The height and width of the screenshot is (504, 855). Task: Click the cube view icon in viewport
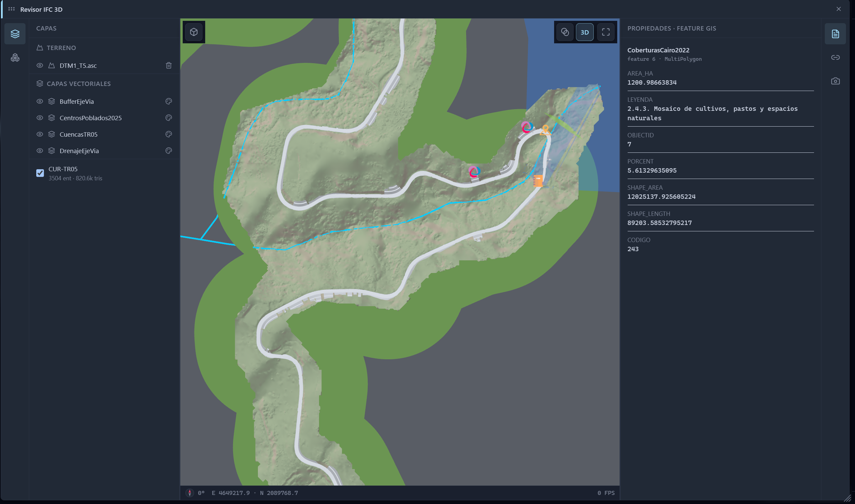point(194,32)
